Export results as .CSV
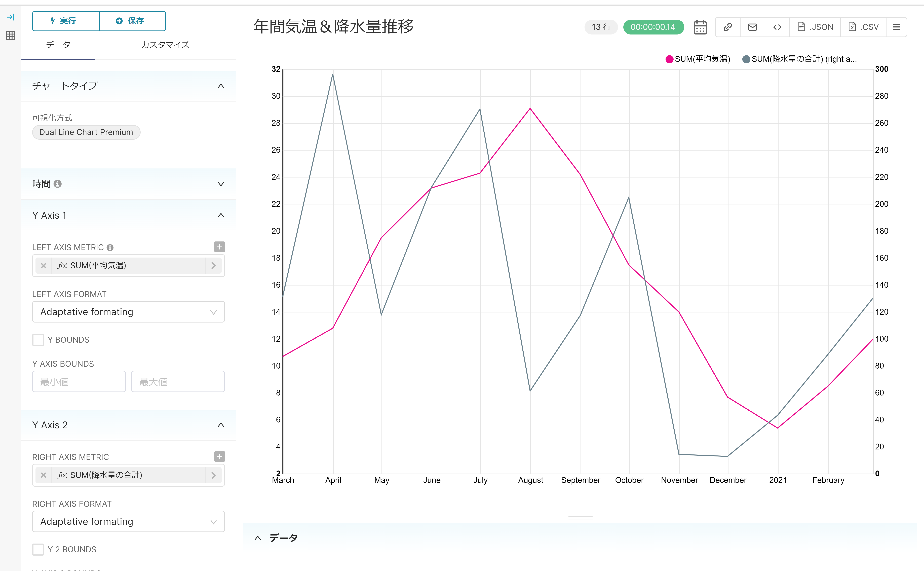 click(864, 27)
